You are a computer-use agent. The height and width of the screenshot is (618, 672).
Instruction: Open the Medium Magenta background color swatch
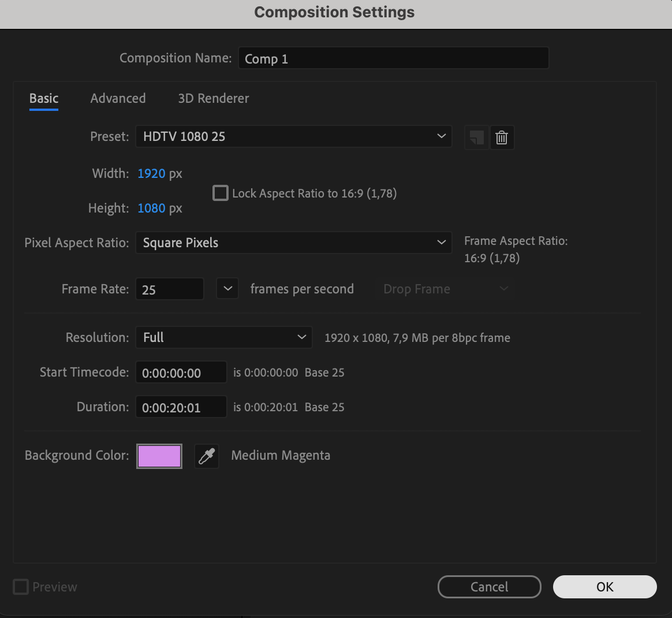(x=159, y=456)
